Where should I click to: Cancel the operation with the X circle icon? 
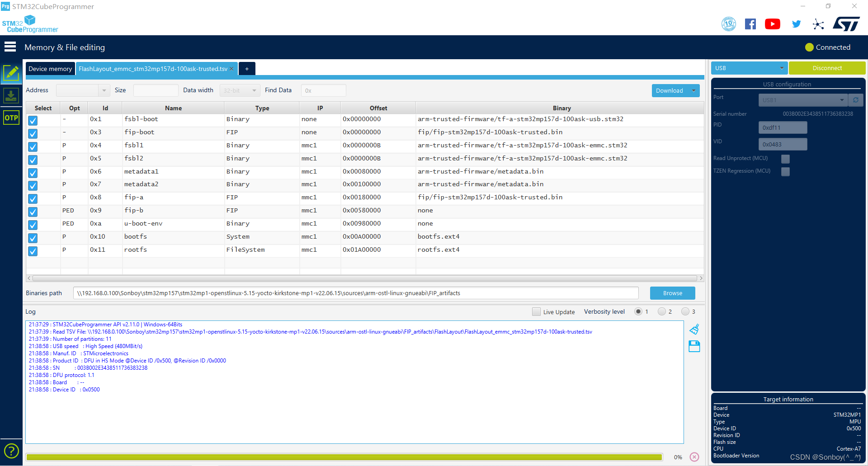pyautogui.click(x=694, y=457)
